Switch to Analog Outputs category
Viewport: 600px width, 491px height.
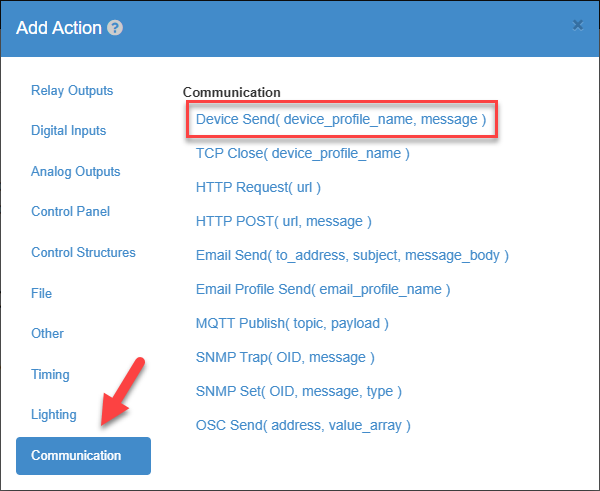(76, 171)
